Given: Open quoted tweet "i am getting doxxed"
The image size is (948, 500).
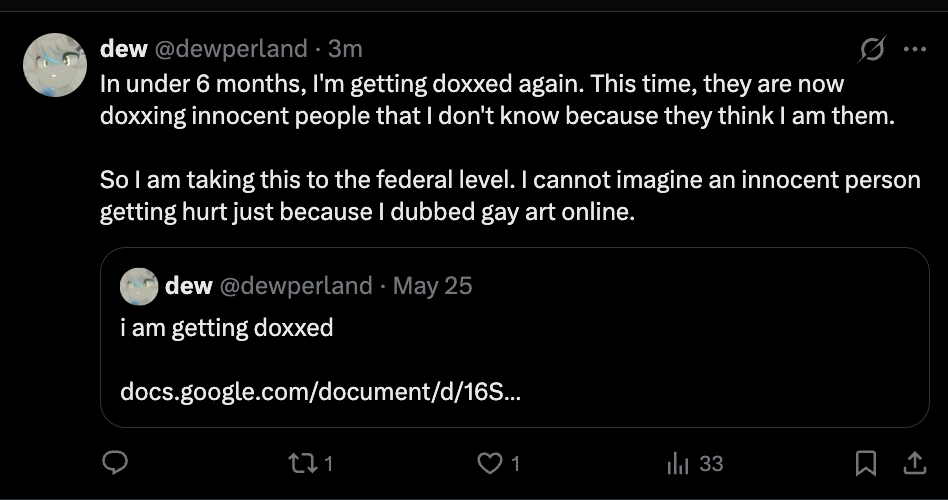Looking at the screenshot, I should pyautogui.click(x=227, y=328).
